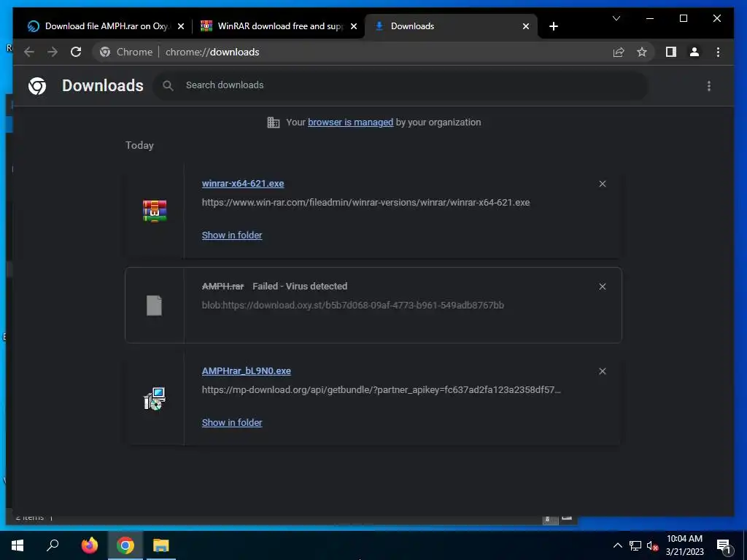This screenshot has width=747, height=560.
Task: Click the browser is managed link
Action: coord(351,122)
